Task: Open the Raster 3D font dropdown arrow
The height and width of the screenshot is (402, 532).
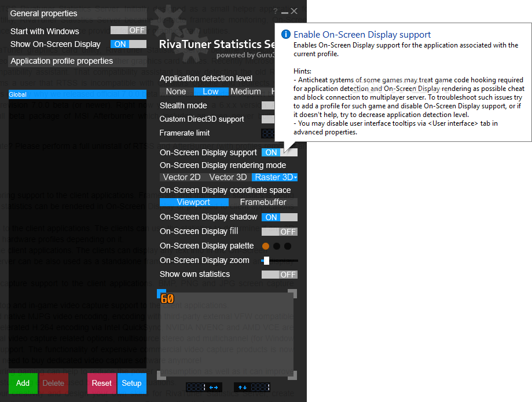Action: click(x=295, y=178)
